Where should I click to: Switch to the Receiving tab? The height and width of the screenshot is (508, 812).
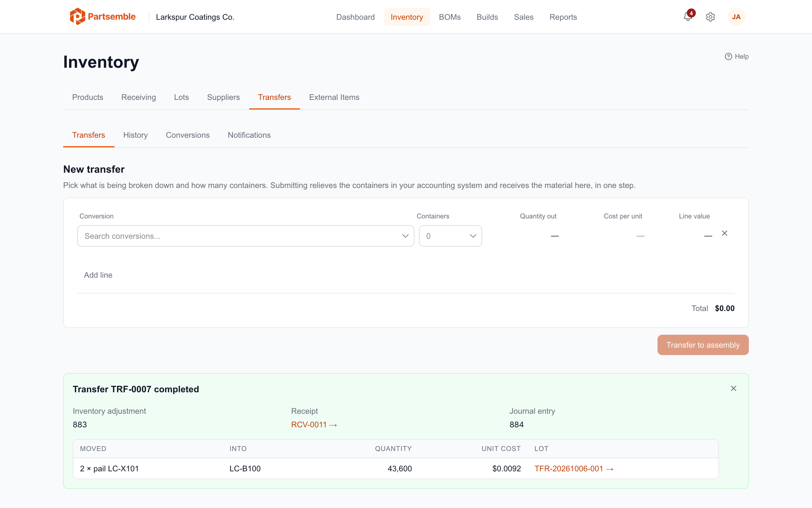point(139,97)
